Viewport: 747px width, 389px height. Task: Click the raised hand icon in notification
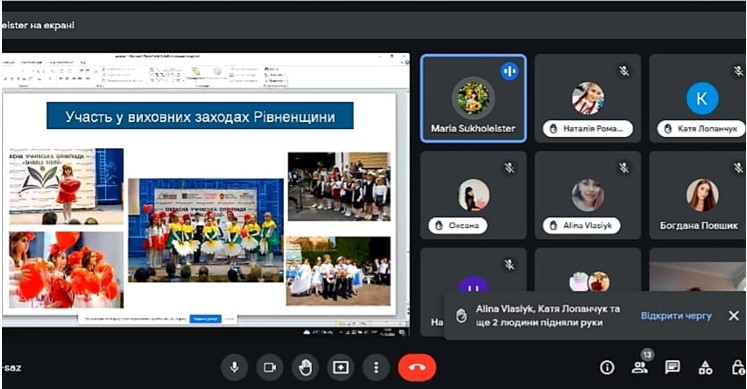click(x=461, y=316)
